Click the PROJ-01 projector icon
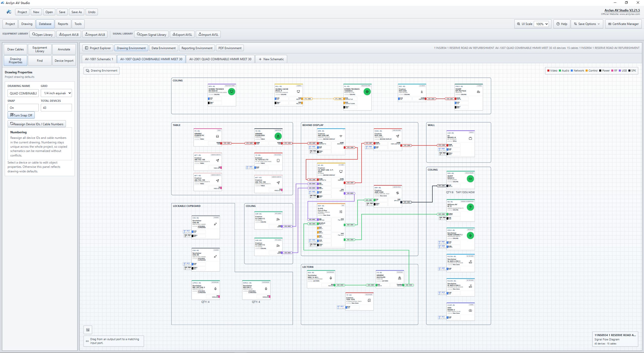Screen dimensions: 644x353 [x=478, y=92]
